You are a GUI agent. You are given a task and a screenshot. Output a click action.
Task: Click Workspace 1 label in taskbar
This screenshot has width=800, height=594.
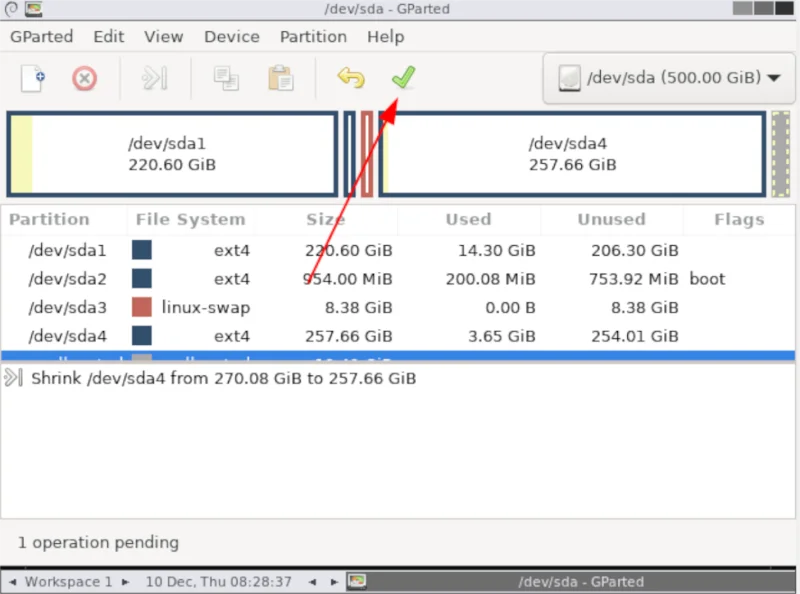pyautogui.click(x=68, y=582)
